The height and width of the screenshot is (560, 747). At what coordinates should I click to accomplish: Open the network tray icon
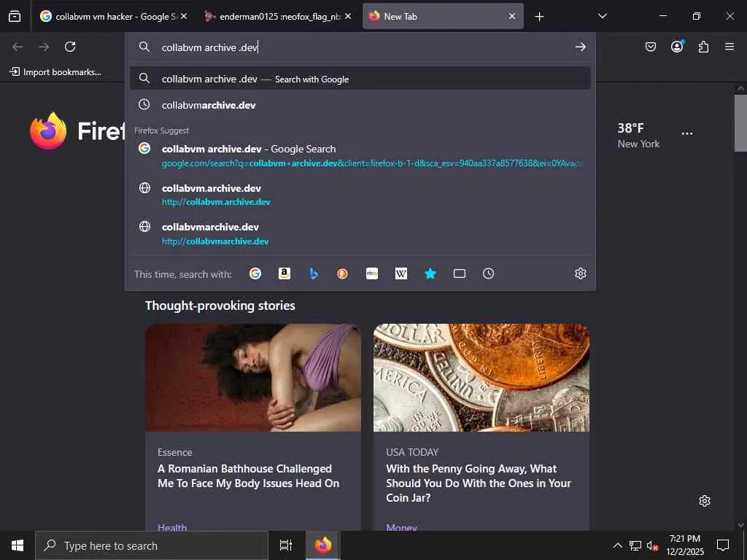[x=635, y=545]
